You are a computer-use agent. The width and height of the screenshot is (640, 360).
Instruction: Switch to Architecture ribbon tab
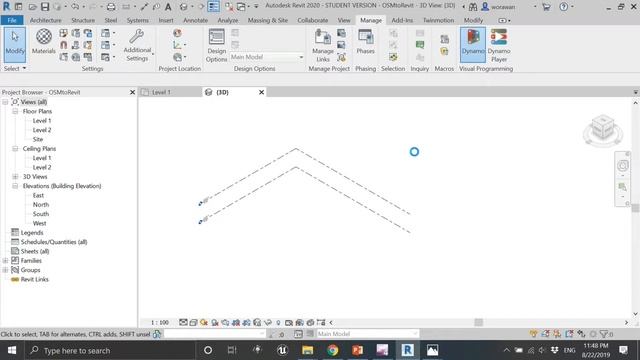(45, 20)
